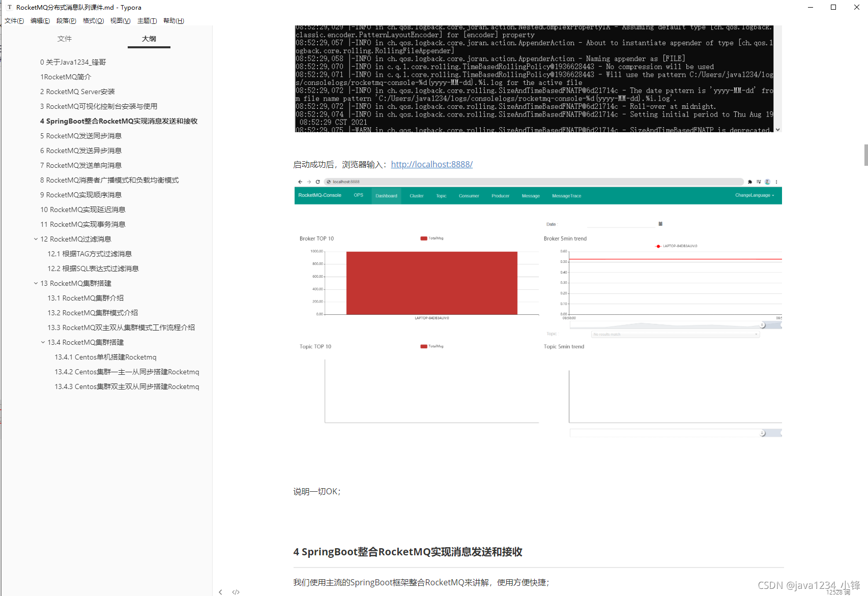Viewport: 868px width, 596px height.
Task: Open the 视图(V) menu
Action: pos(120,21)
